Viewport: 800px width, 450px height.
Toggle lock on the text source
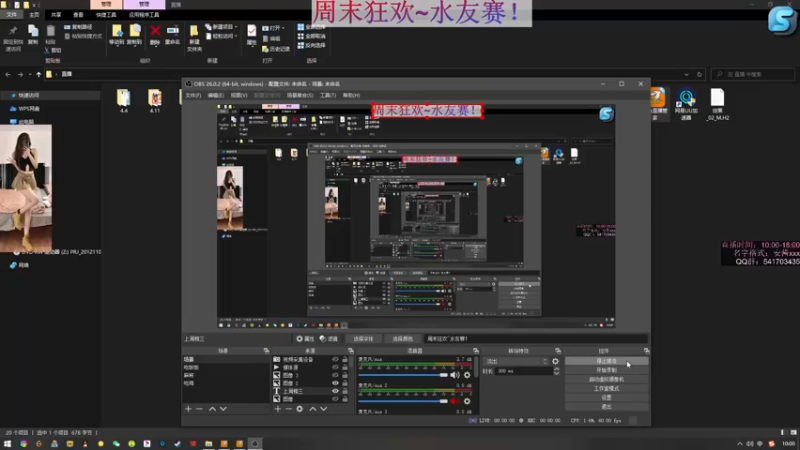coord(345,391)
